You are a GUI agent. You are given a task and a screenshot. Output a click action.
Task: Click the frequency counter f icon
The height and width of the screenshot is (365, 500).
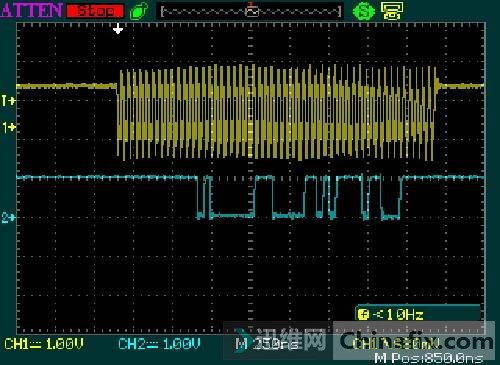click(x=363, y=314)
